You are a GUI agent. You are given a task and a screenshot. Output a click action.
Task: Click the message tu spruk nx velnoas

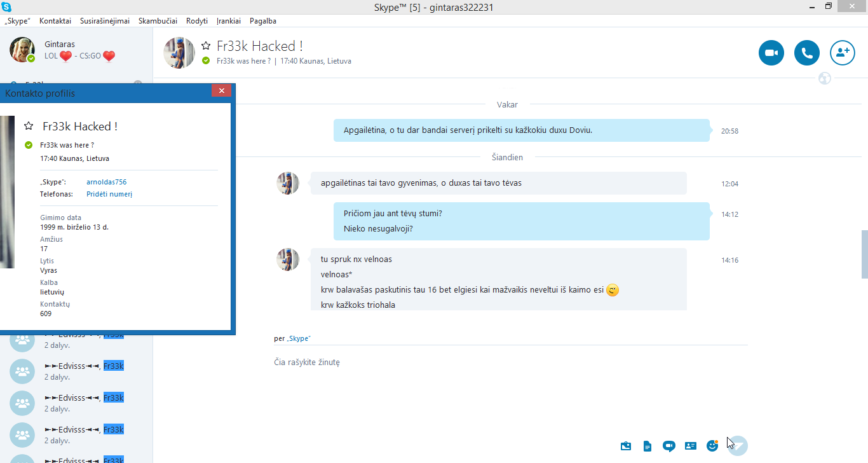point(356,259)
